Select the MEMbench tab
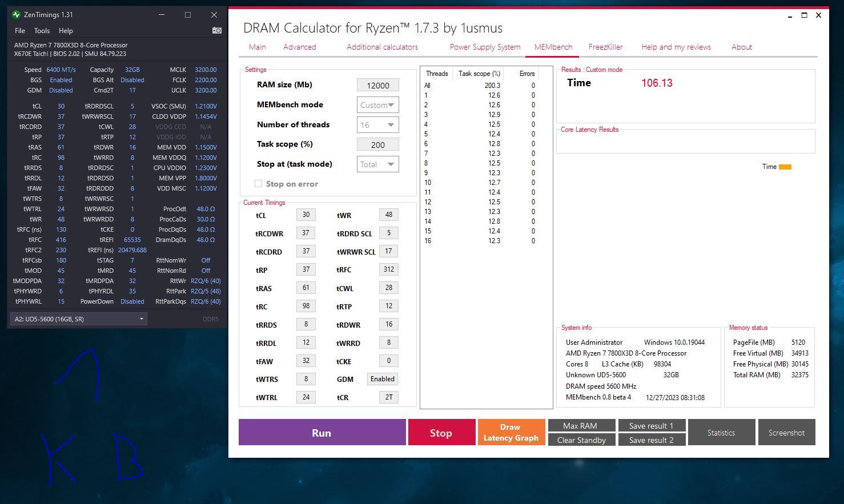 [553, 47]
